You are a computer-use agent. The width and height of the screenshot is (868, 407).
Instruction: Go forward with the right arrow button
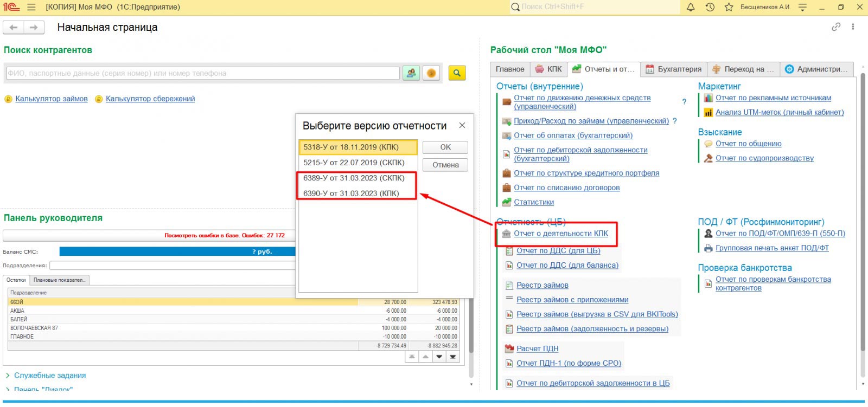pos(34,27)
